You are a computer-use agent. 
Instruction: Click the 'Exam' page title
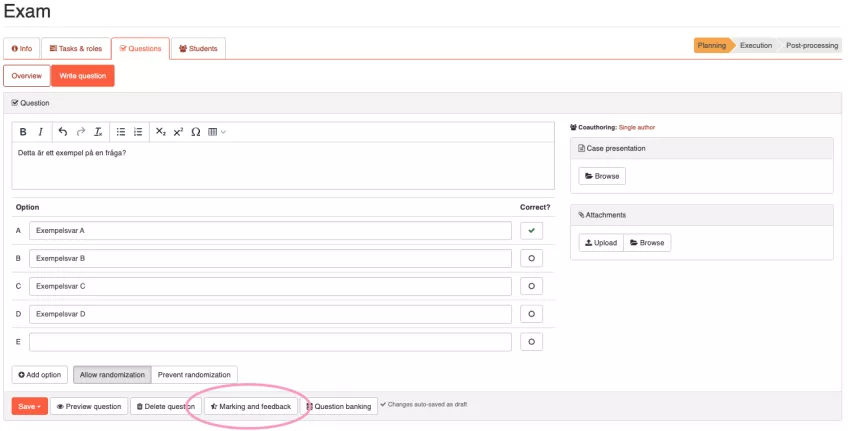click(x=27, y=11)
